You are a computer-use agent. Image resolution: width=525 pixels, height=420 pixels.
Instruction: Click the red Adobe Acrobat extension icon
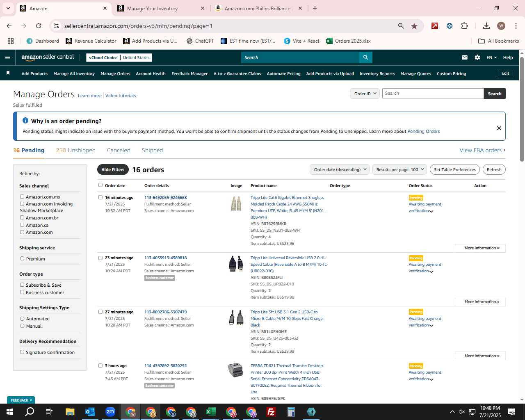point(435,26)
